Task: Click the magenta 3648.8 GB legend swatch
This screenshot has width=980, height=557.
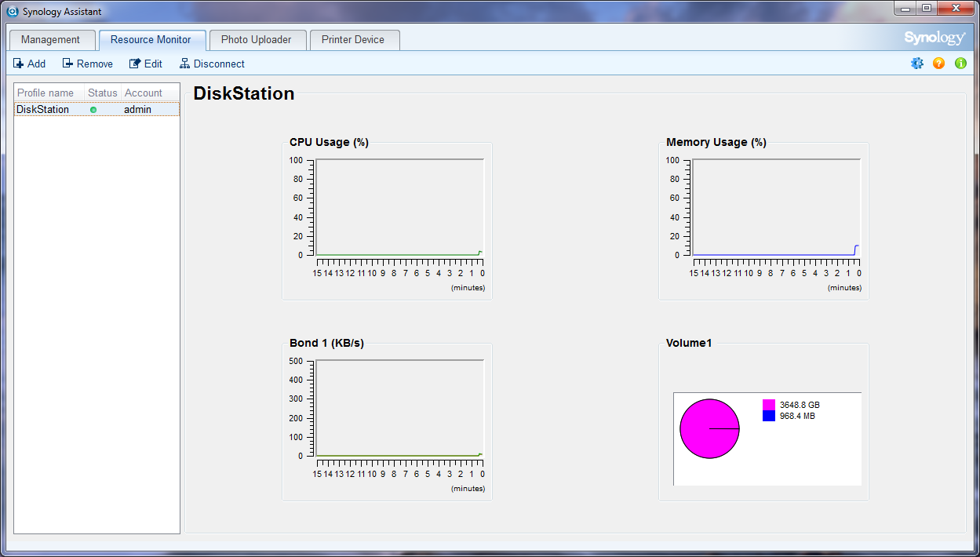Action: coord(769,405)
